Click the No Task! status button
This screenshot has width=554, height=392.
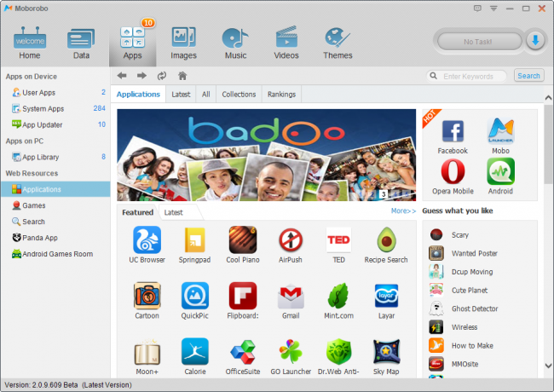pos(480,42)
